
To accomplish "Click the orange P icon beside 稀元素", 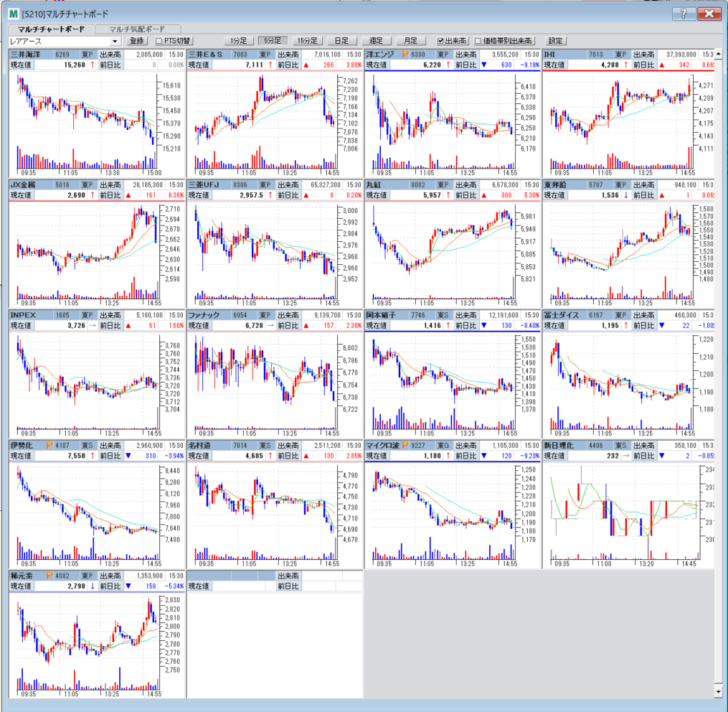I will pyautogui.click(x=49, y=576).
